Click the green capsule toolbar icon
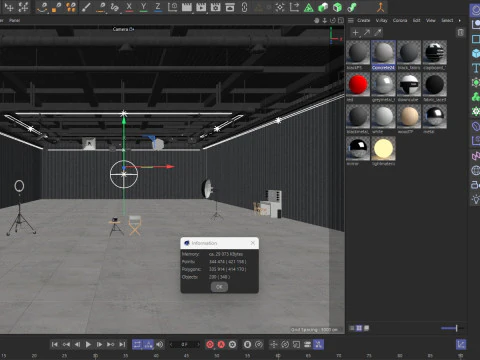Image resolution: width=480 pixels, height=360 pixels. tap(352, 7)
